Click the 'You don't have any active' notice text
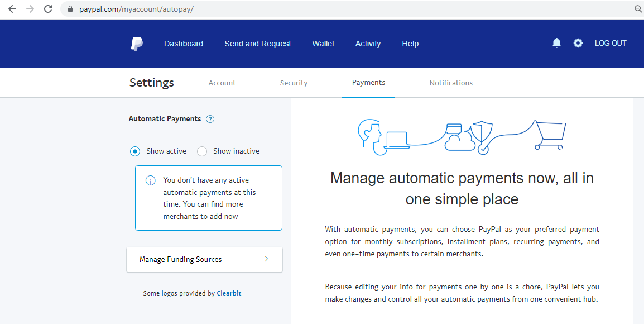 209,198
